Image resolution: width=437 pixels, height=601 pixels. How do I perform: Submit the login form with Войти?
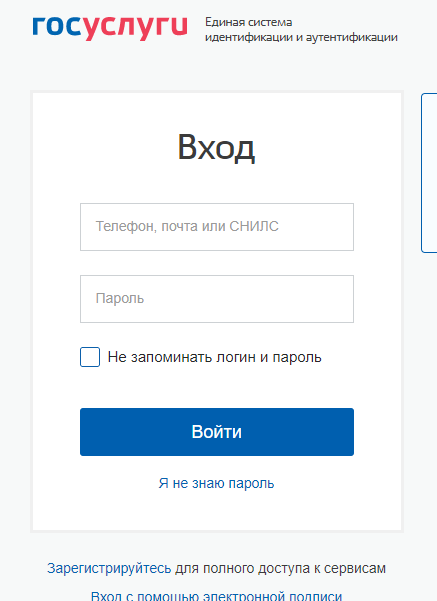coord(217,432)
